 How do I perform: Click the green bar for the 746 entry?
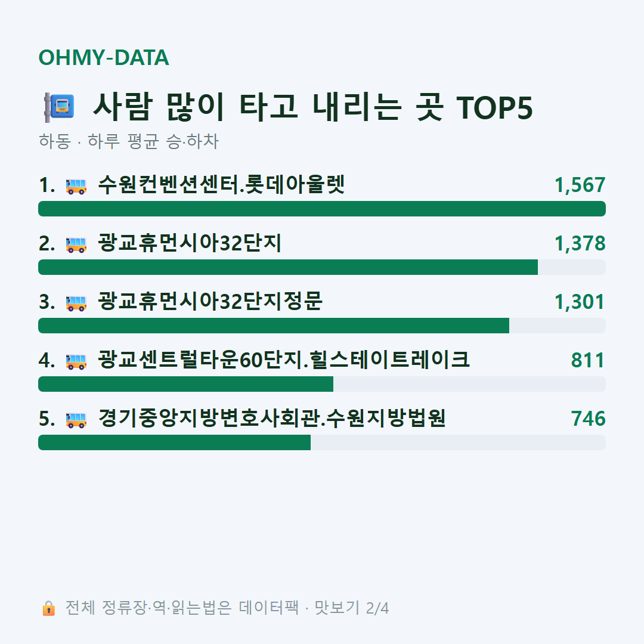[174, 442]
